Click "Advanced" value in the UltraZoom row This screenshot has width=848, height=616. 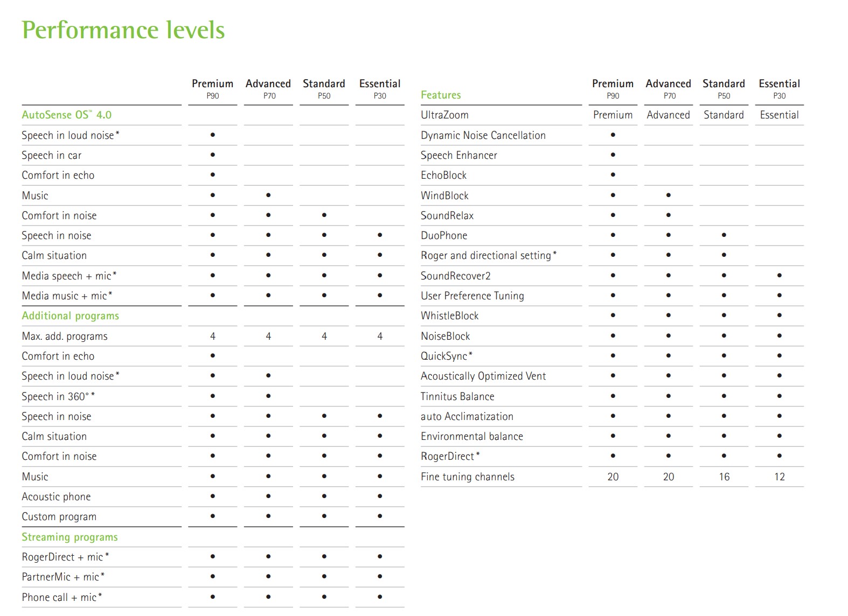[668, 115]
